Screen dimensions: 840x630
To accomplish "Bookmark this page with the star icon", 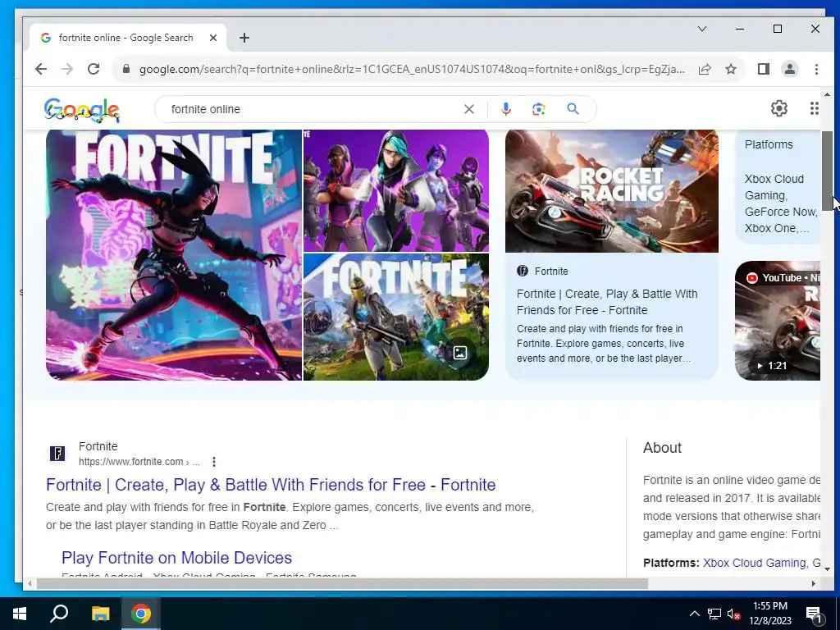I will pyautogui.click(x=731, y=69).
